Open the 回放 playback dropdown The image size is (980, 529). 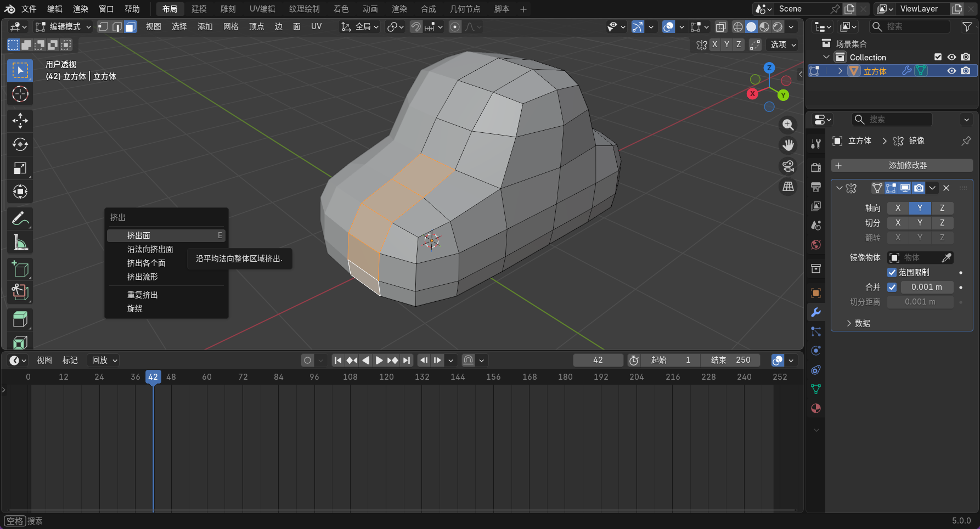[x=104, y=361]
